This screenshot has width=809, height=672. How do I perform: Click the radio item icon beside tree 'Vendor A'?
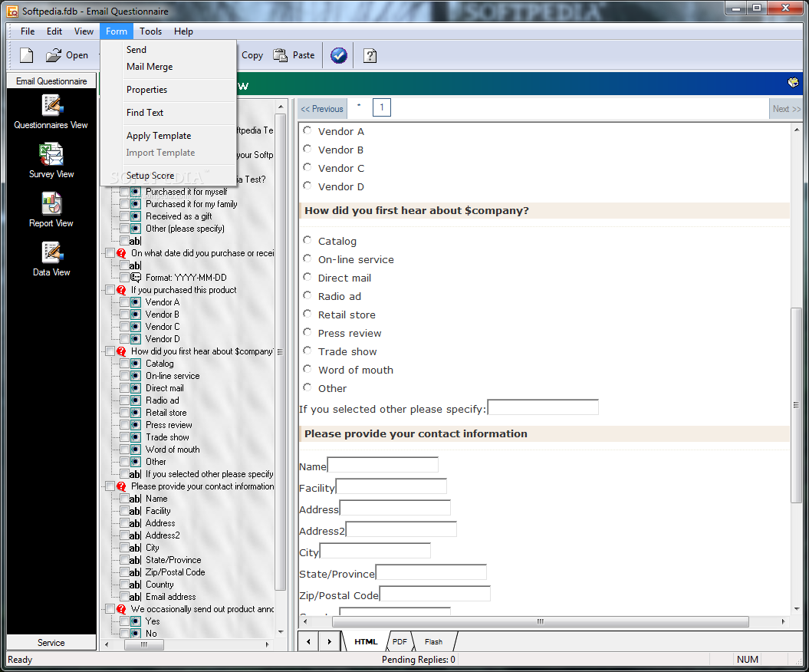136,302
